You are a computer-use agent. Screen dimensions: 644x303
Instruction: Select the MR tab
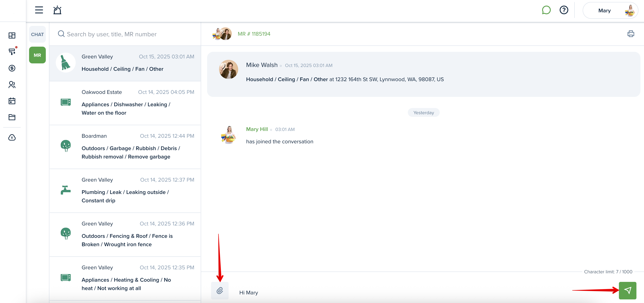point(37,55)
